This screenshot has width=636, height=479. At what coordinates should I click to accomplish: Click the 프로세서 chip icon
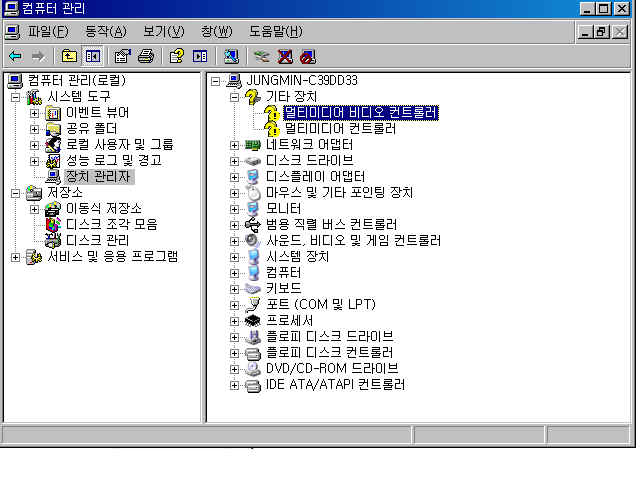pyautogui.click(x=253, y=321)
